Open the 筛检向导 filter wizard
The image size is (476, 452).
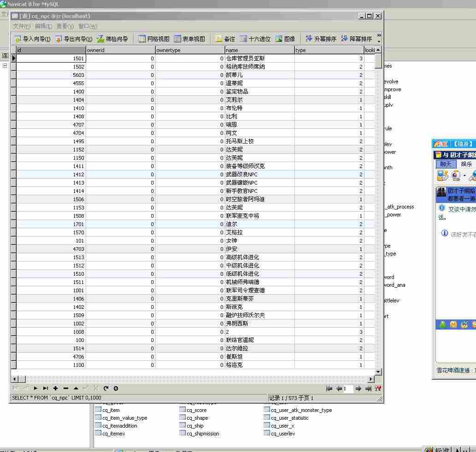(x=113, y=39)
